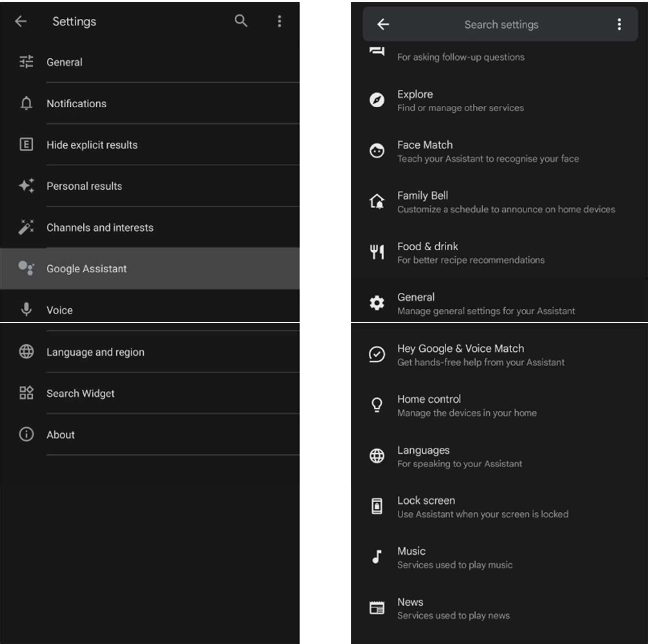Screen dimensions: 648x644
Task: Click the Face Match face icon
Action: coord(377,151)
